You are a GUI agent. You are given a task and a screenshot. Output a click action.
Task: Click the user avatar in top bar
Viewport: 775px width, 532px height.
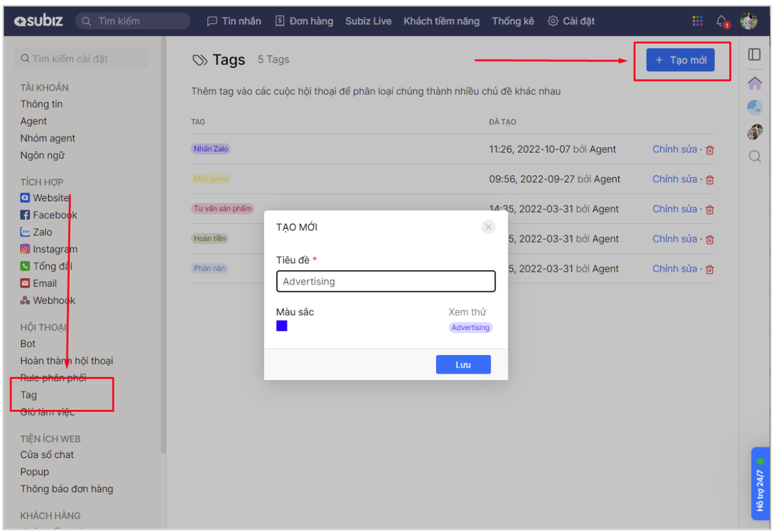coord(749,21)
